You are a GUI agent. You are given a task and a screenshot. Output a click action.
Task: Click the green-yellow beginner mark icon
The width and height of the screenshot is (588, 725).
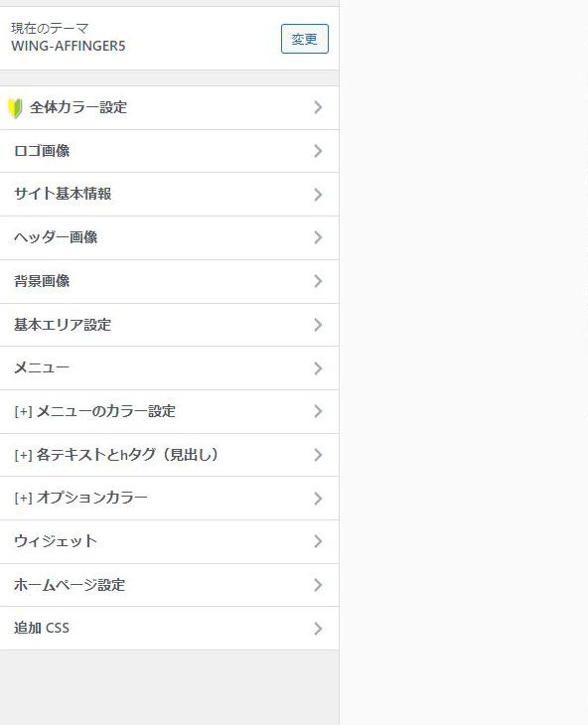pyautogui.click(x=15, y=108)
